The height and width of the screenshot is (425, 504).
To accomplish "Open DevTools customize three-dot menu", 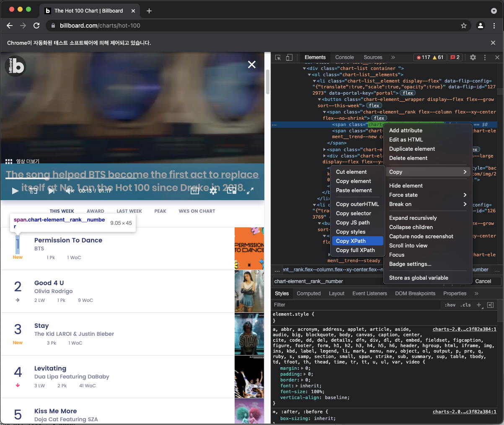I will coord(485,57).
